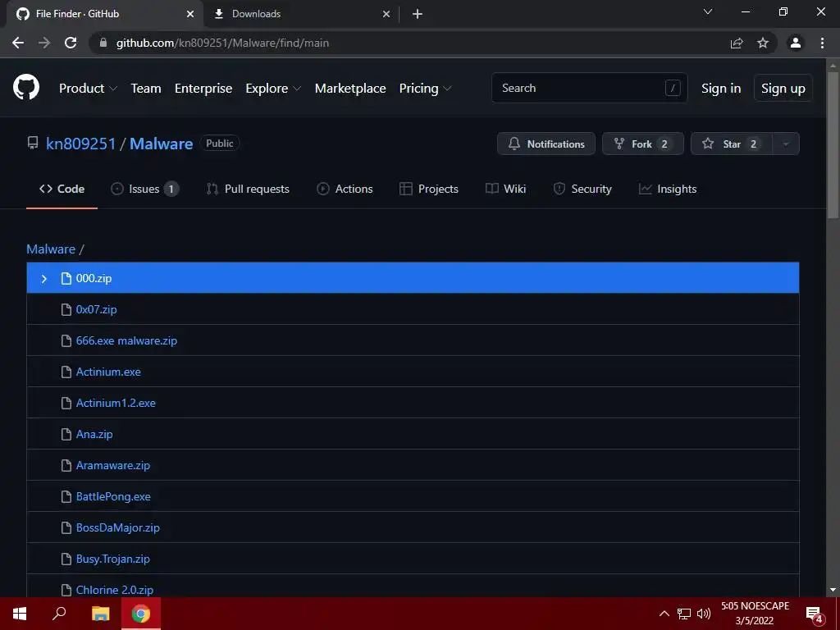Fork the Malware repository
This screenshot has width=840, height=630.
pyautogui.click(x=643, y=144)
